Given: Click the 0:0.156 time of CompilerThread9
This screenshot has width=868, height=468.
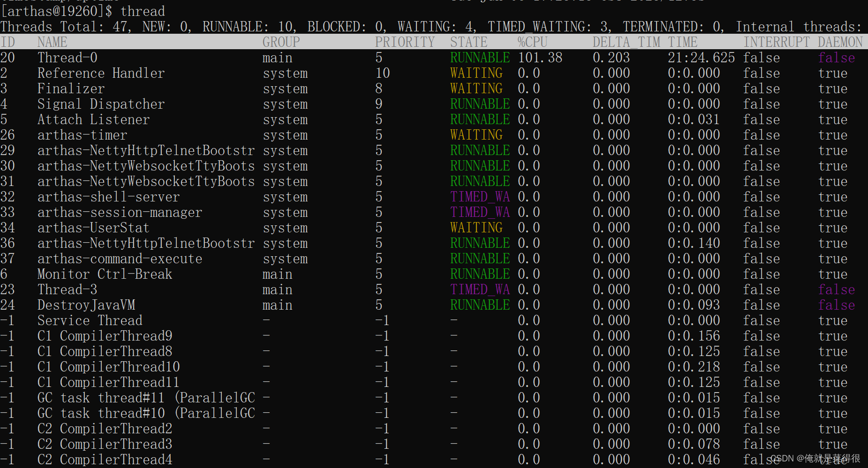Looking at the screenshot, I should pyautogui.click(x=694, y=336).
